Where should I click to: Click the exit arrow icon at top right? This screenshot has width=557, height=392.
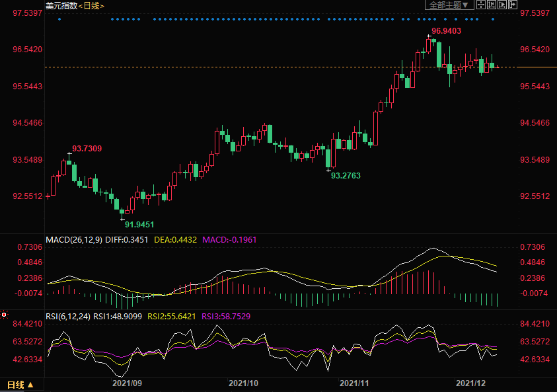click(512, 5)
